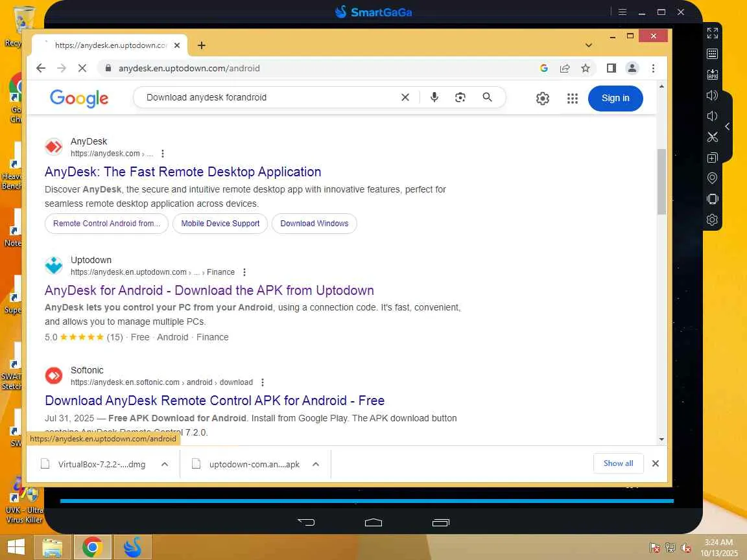Image resolution: width=747 pixels, height=560 pixels.
Task: Expand options for uptodown apk download
Action: click(x=315, y=464)
